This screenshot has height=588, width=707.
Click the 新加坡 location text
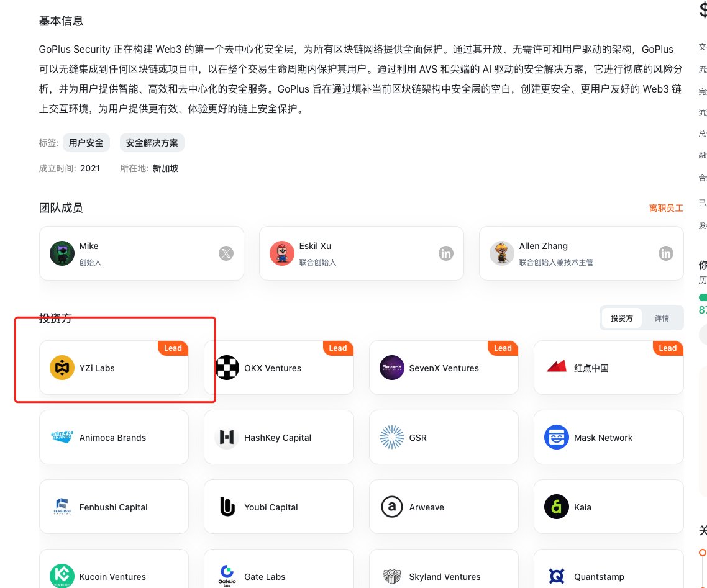[165, 168]
